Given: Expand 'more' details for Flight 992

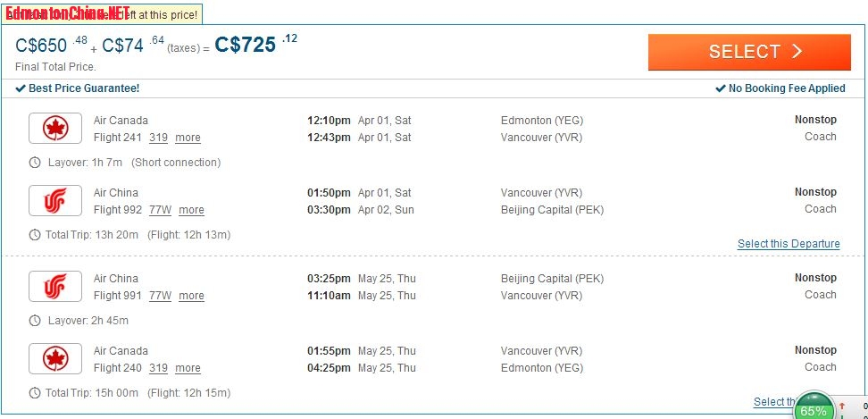Looking at the screenshot, I should click(x=191, y=210).
